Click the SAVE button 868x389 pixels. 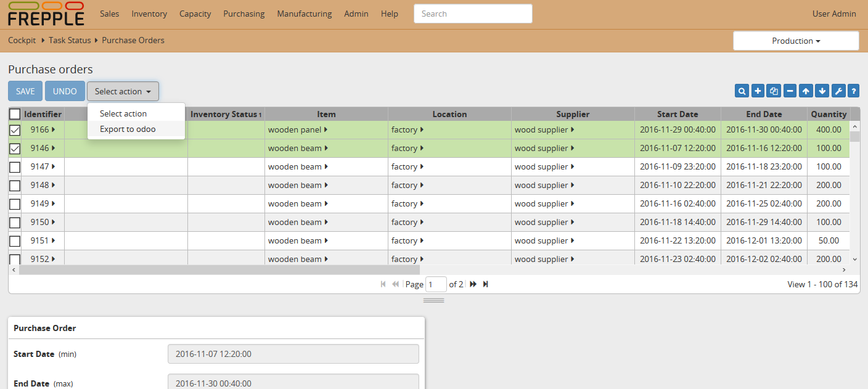[25, 91]
